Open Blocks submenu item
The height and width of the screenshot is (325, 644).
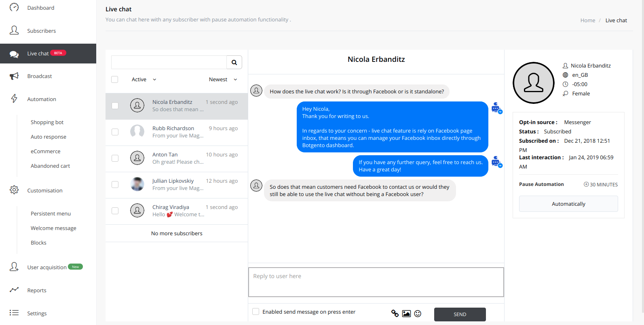pos(38,243)
